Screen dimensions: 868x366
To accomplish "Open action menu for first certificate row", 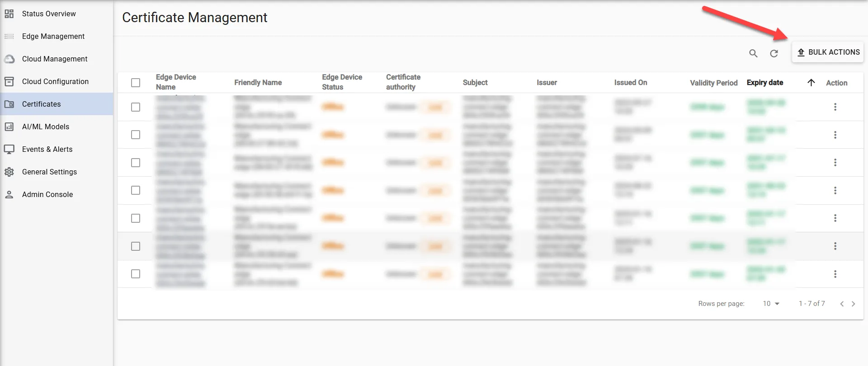I will [x=835, y=107].
